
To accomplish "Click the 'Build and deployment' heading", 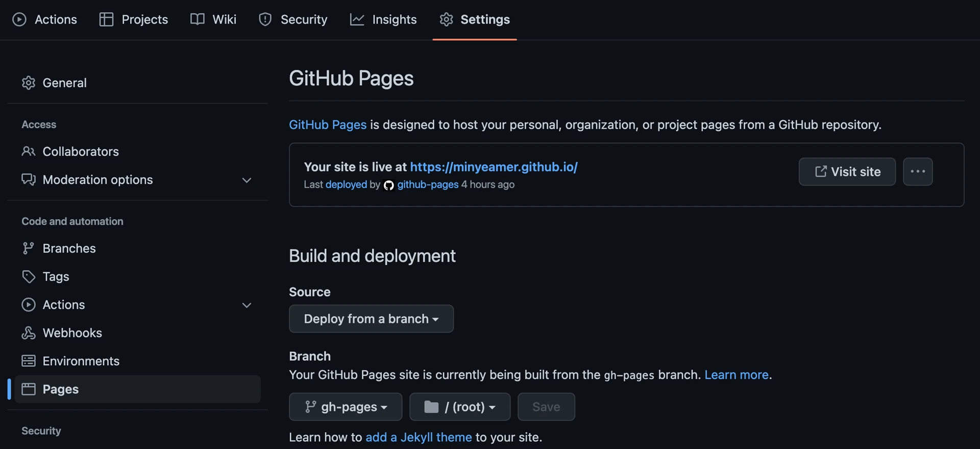I will click(372, 256).
